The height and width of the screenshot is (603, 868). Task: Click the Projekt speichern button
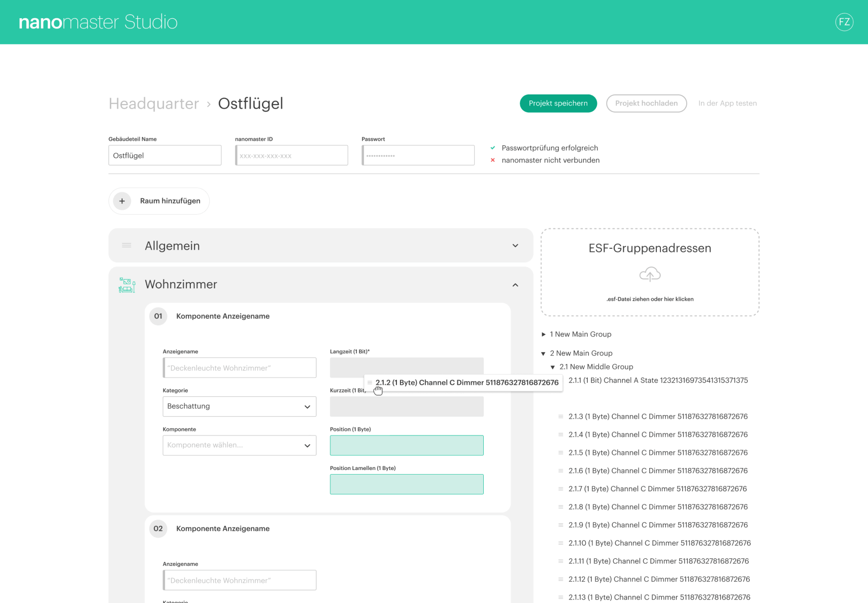[x=558, y=104]
